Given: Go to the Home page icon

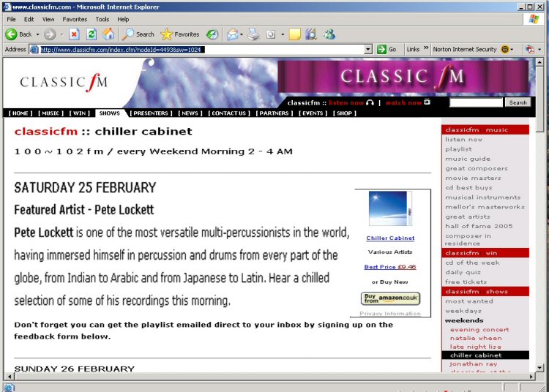Looking at the screenshot, I should 108,34.
